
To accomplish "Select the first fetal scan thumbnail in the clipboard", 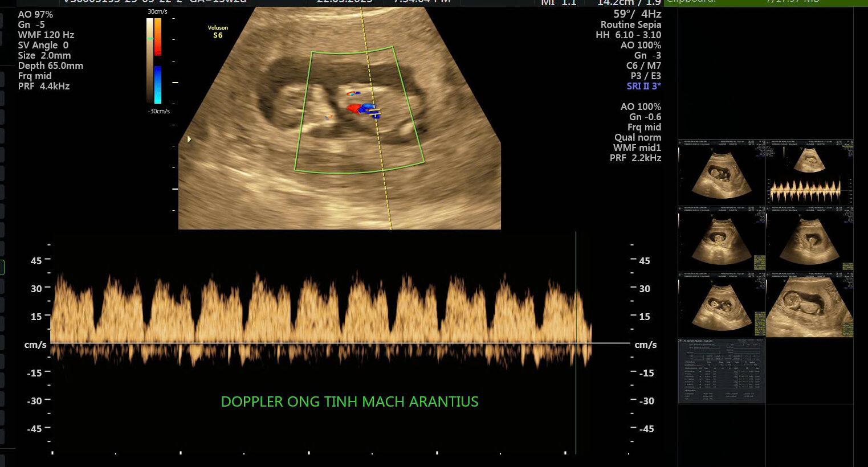I will tap(722, 172).
